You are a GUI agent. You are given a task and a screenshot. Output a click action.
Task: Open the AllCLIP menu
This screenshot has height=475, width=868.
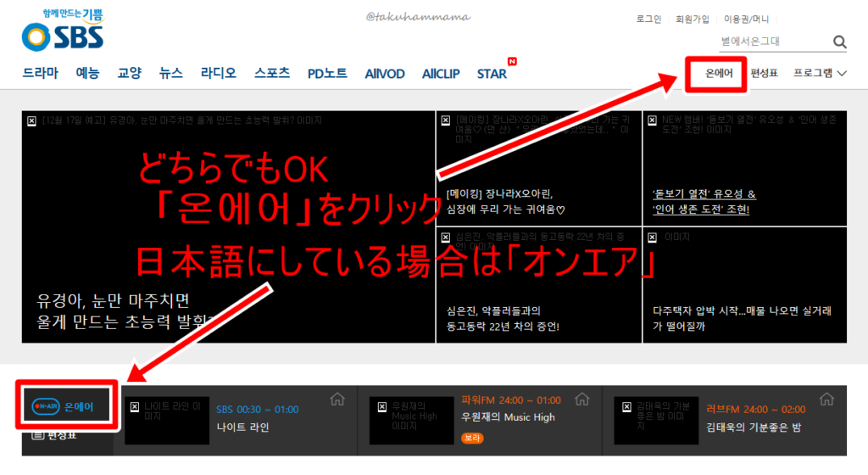tap(441, 74)
